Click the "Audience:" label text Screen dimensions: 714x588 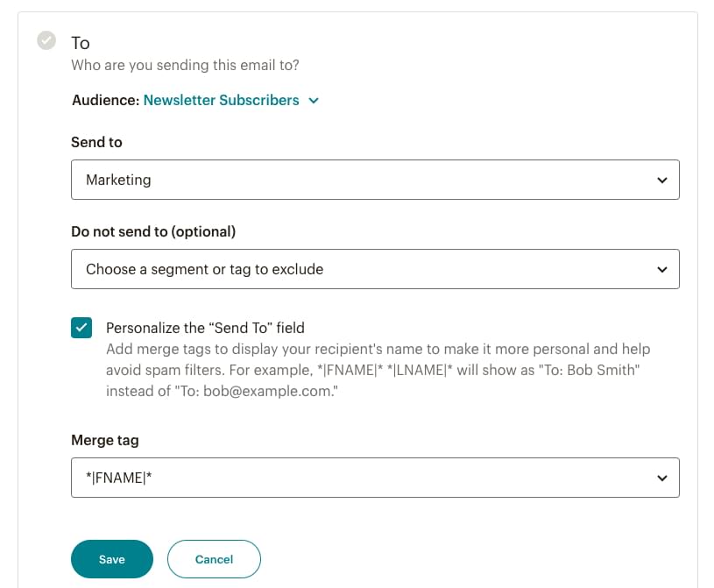[105, 100]
